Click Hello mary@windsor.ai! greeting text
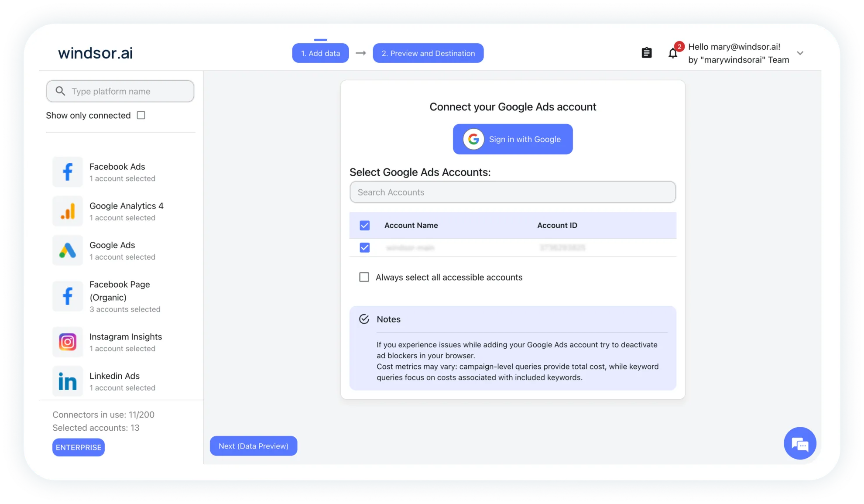864x504 pixels. pyautogui.click(x=734, y=47)
